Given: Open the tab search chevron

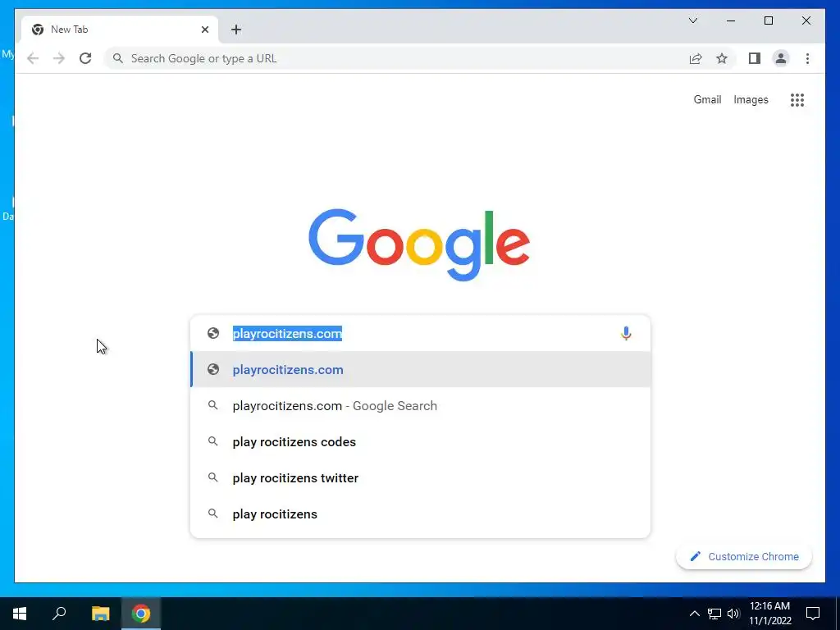Looking at the screenshot, I should [x=692, y=21].
